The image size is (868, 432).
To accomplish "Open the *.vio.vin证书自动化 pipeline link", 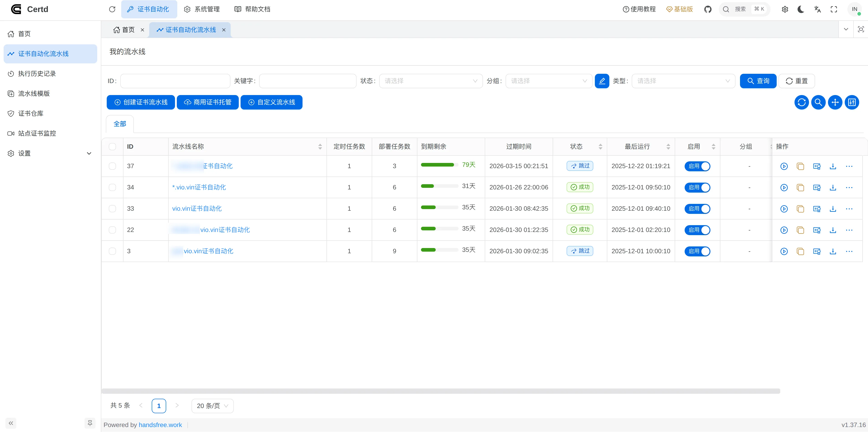I will coord(199,188).
